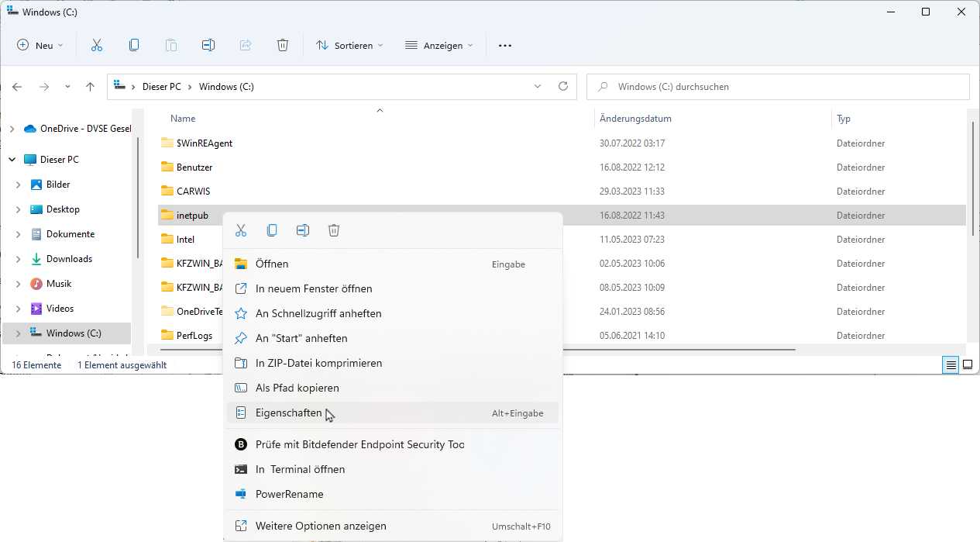Choose Als Pfad kopieren

click(393, 388)
